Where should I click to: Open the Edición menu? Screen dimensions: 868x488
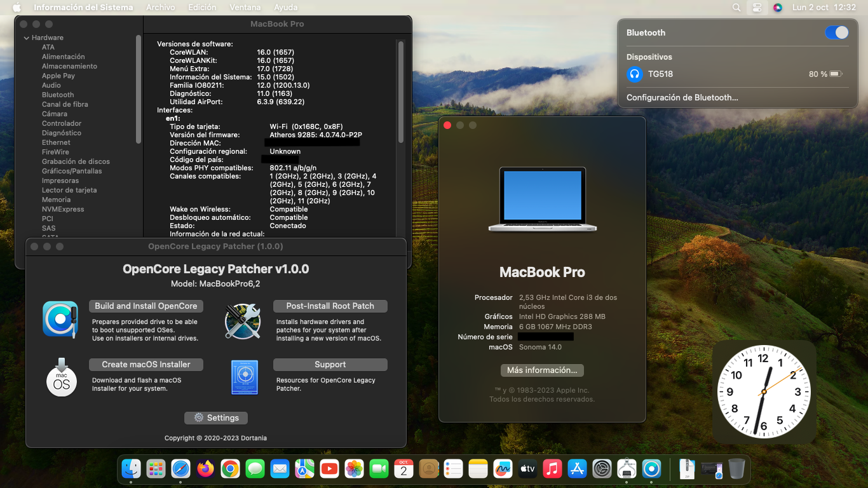(x=202, y=8)
